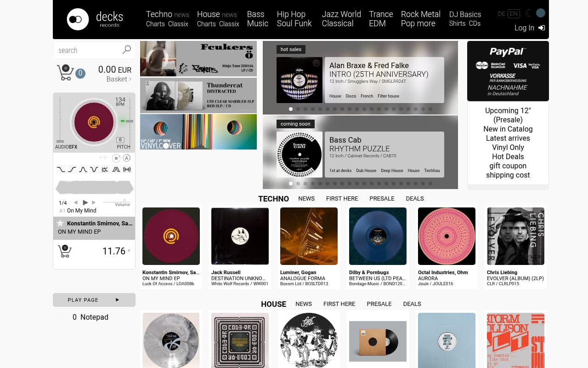The height and width of the screenshot is (368, 588).
Task: Adjust the PITCH fader on turntable
Action: coord(130,121)
